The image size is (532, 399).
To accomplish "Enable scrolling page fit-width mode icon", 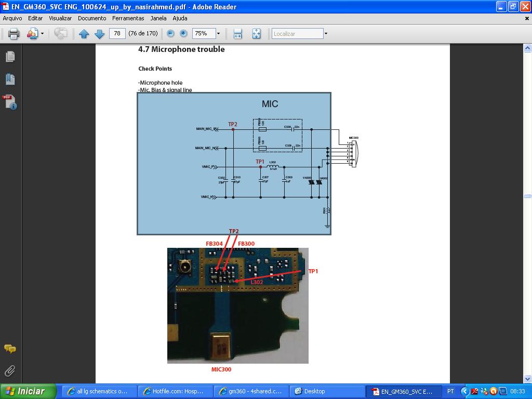I will point(237,34).
